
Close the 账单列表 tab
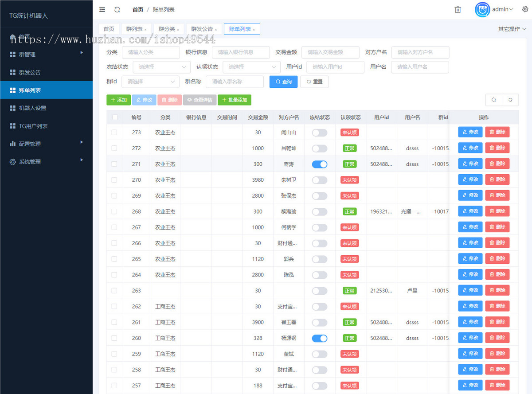pos(254,30)
